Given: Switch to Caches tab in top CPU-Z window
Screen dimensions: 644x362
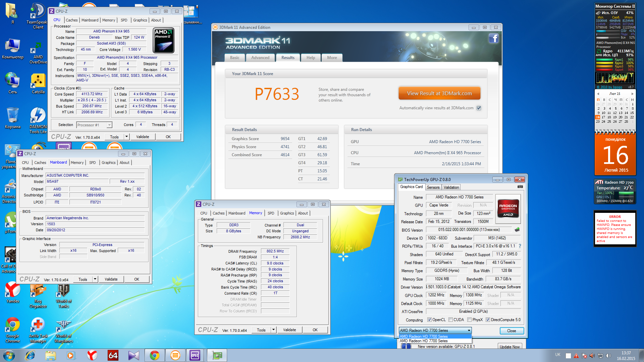Looking at the screenshot, I should point(71,20).
